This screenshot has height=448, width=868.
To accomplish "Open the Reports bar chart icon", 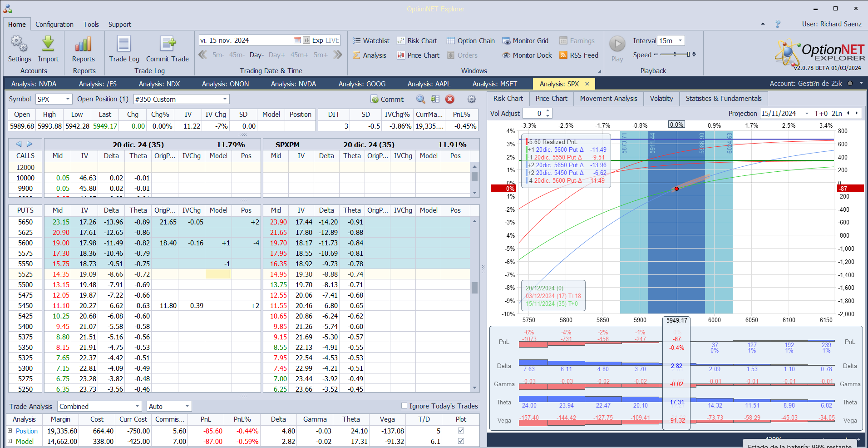I will point(83,45).
